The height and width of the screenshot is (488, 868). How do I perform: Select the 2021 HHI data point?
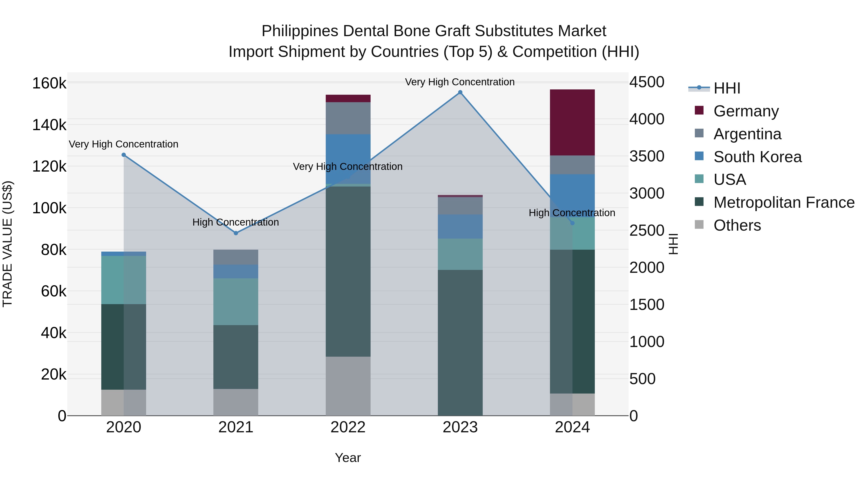point(236,233)
